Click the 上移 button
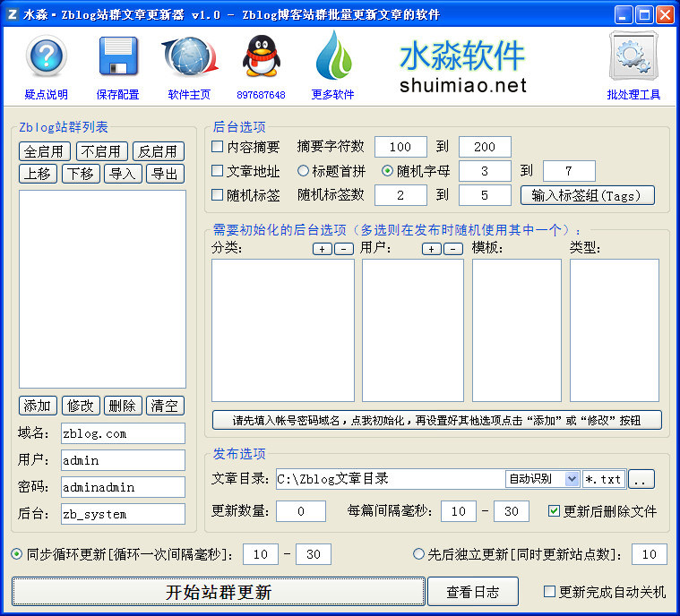This screenshot has width=680, height=616. pyautogui.click(x=39, y=174)
